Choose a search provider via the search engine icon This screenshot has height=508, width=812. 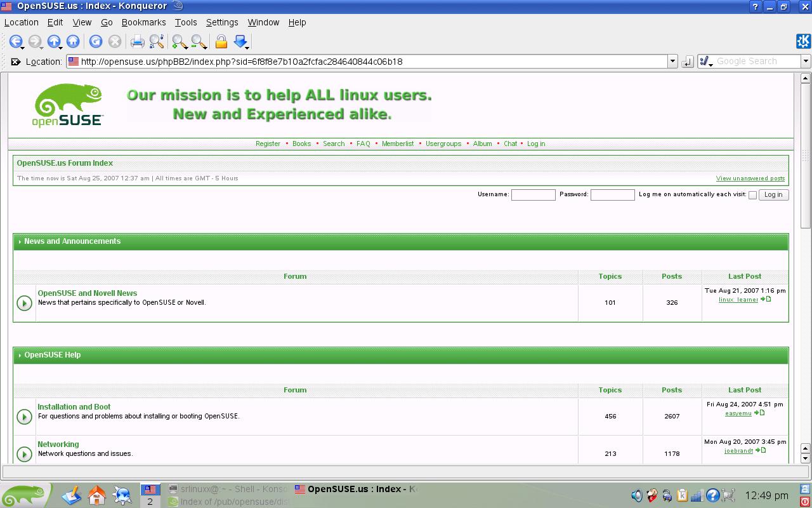point(705,62)
